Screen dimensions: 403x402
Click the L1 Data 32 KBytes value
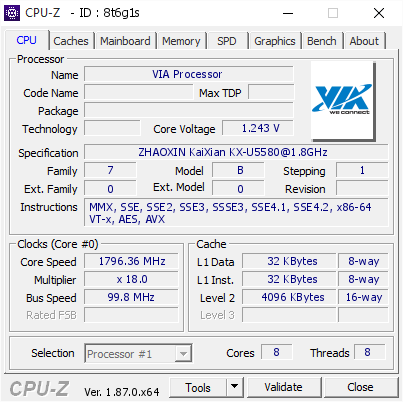(289, 261)
